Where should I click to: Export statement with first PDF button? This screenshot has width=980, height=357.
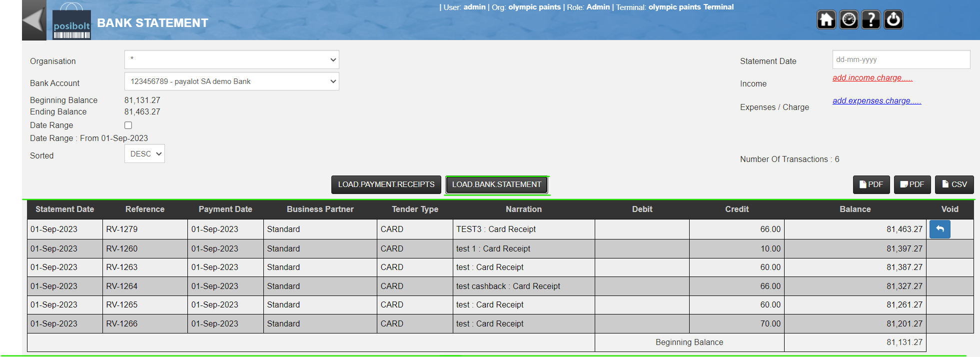(871, 184)
